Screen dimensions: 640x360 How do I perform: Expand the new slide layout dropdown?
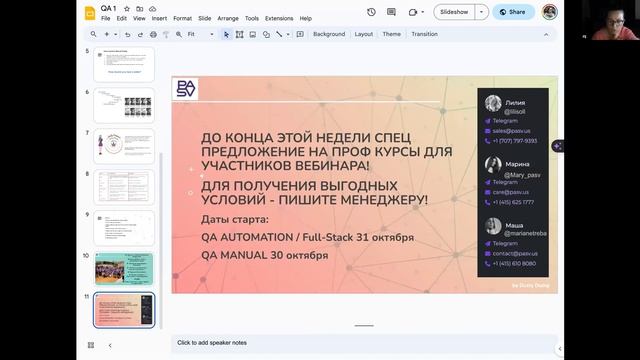(116, 34)
